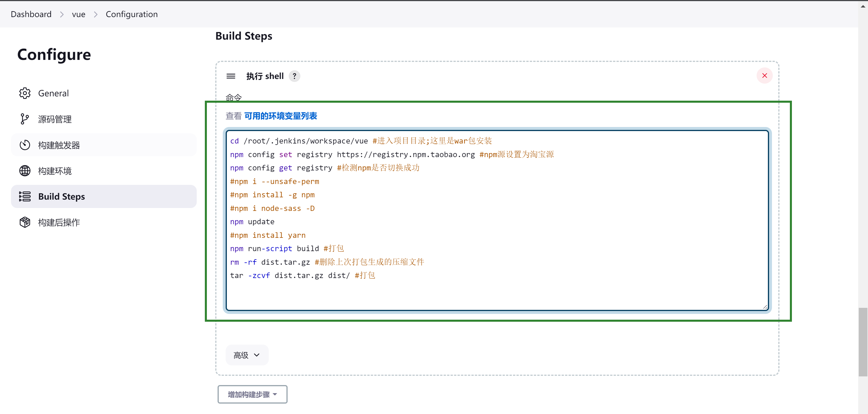Go to 构建环境 section
The width and height of the screenshot is (868, 414).
pos(104,171)
